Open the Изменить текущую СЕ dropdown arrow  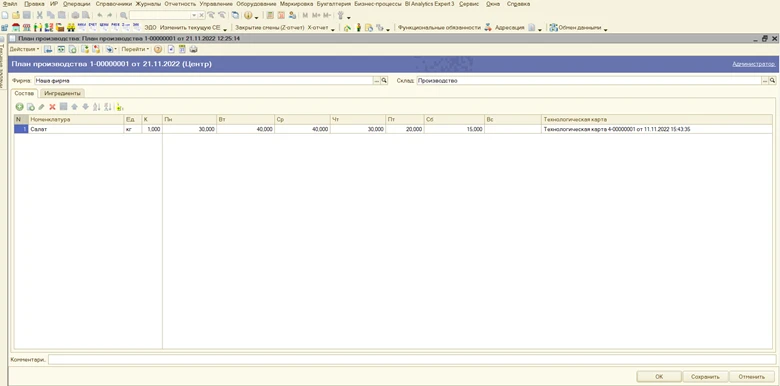[x=225, y=28]
